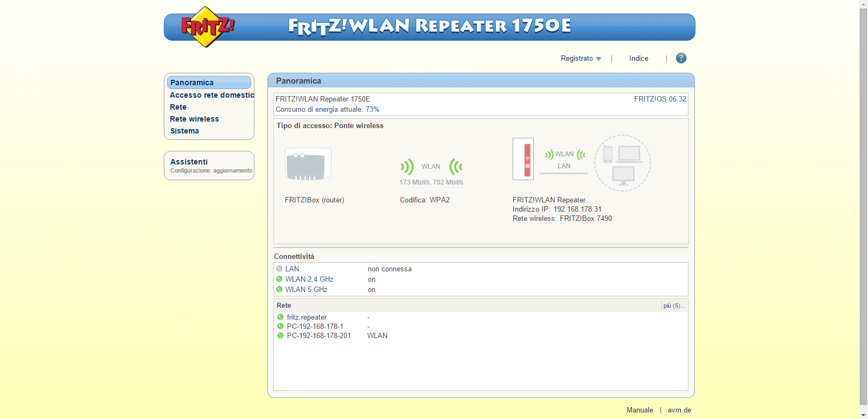Open Accesso rete domestica menu item
This screenshot has height=419, width=868.
pos(212,95)
